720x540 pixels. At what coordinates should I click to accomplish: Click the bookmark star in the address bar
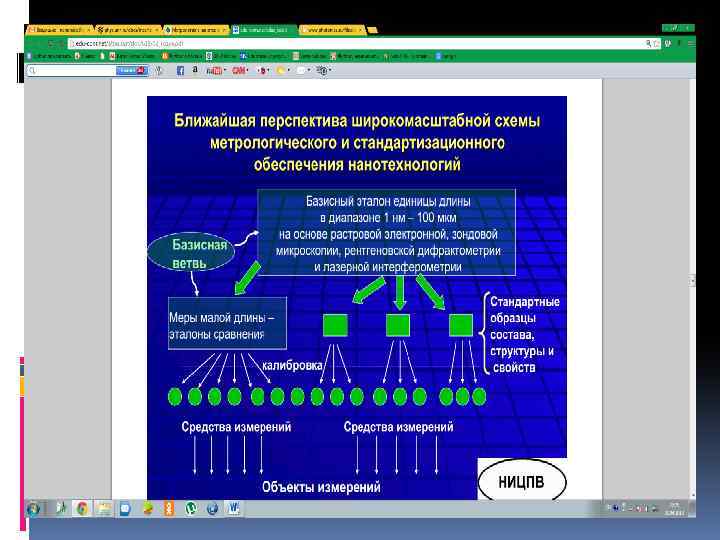pos(656,44)
